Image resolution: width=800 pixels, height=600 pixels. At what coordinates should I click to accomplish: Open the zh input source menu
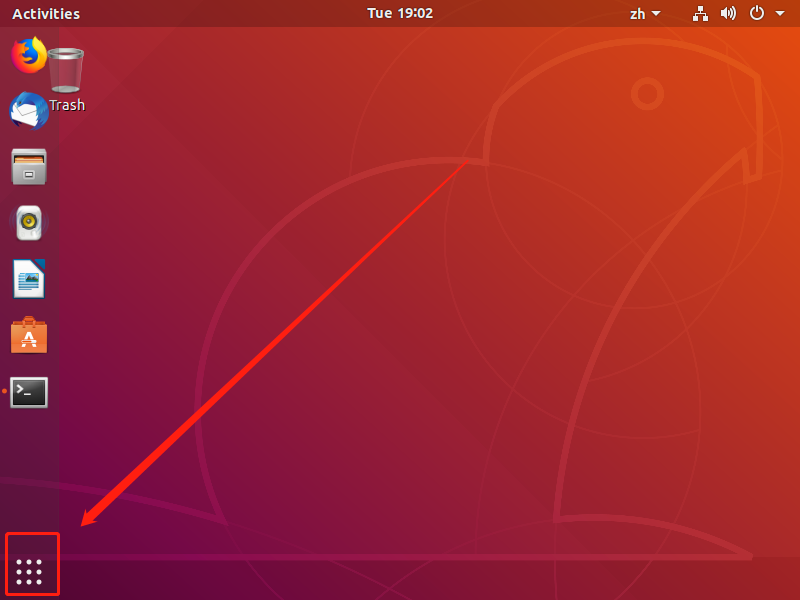[x=645, y=14]
